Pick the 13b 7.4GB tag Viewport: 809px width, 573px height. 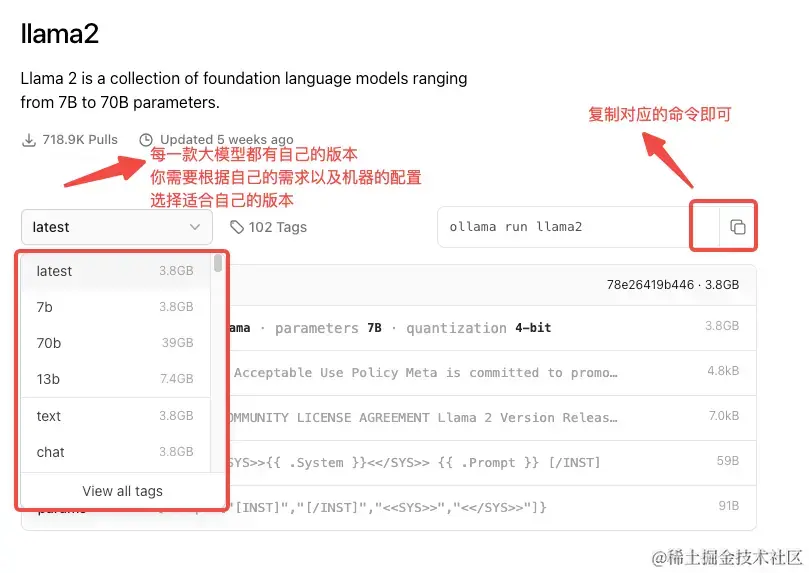(x=115, y=379)
